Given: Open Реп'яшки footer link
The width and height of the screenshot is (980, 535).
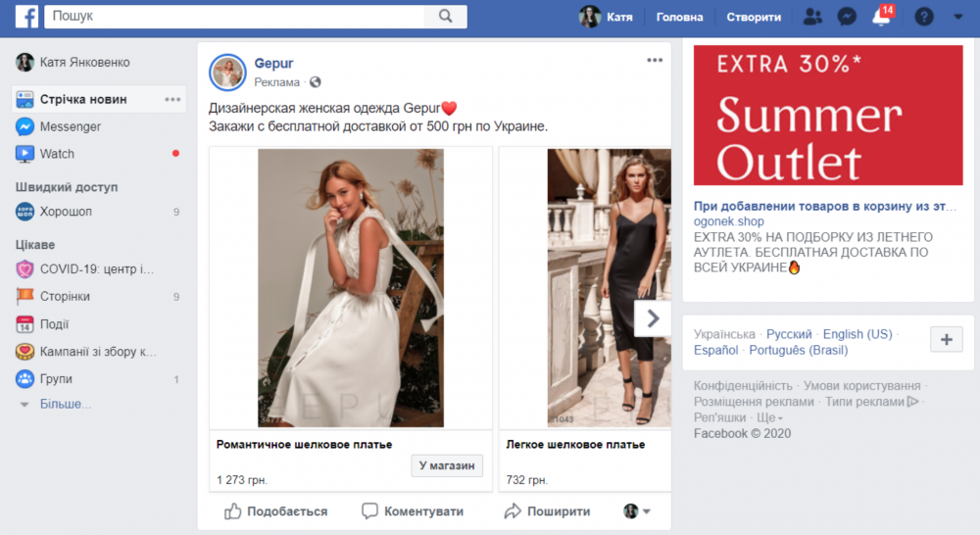Looking at the screenshot, I should [720, 417].
